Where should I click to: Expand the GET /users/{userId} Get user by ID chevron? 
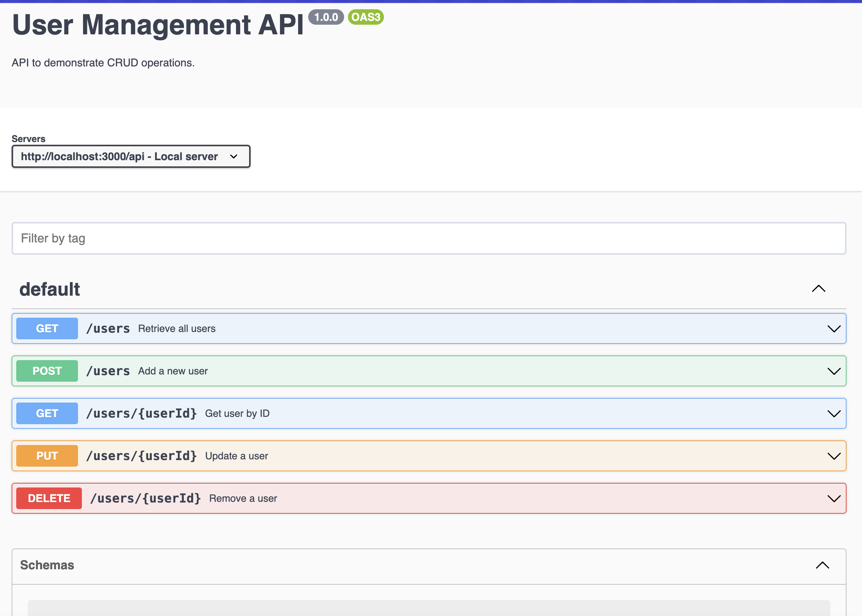834,414
